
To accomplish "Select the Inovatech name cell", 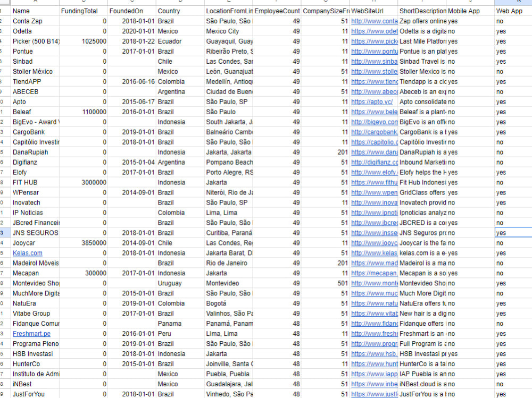I will (x=35, y=202).
